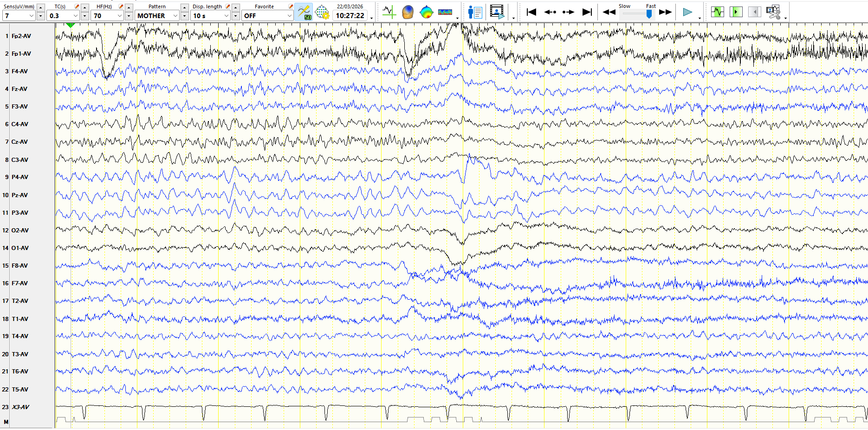
Task: Open the density spectral array view
Action: coord(445,12)
